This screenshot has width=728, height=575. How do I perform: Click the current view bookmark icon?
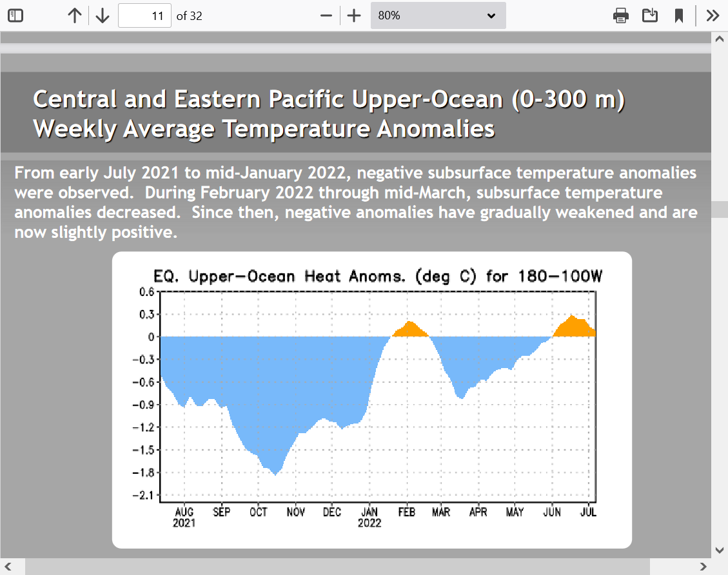pos(679,15)
